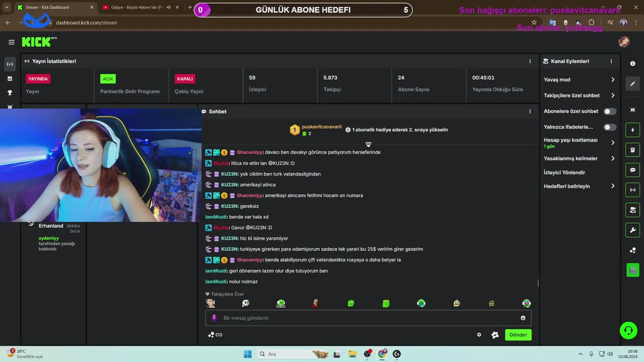Click the purple microphone icon in chat input
Viewport: 644px width, 362px height.
coord(214,318)
